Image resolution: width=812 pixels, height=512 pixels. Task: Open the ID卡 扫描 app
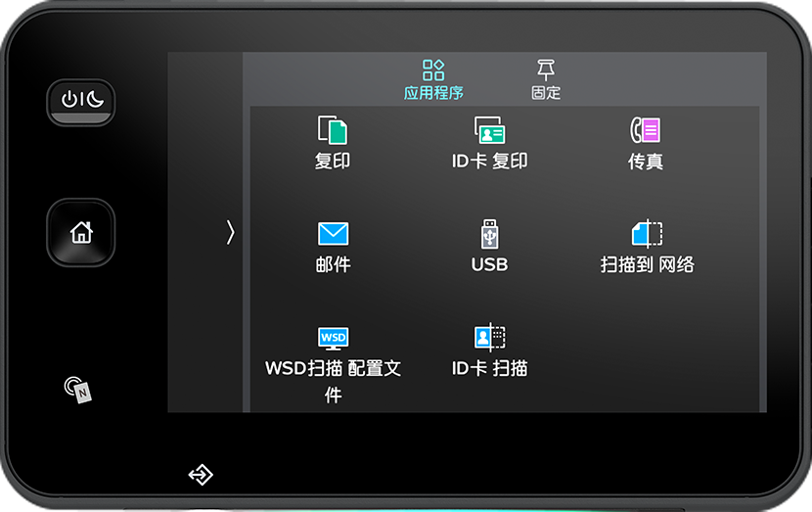[x=489, y=350]
